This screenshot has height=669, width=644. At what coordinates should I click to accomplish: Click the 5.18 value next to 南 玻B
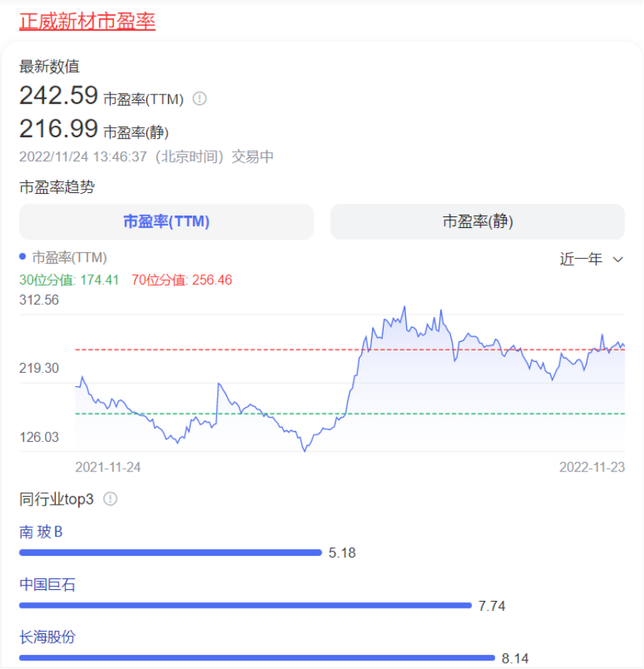click(342, 553)
